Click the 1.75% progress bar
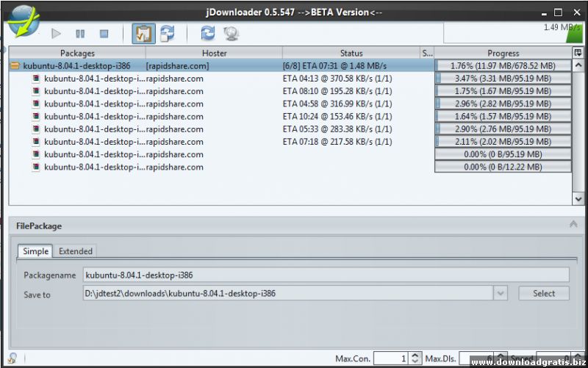The image size is (588, 368). coord(503,91)
